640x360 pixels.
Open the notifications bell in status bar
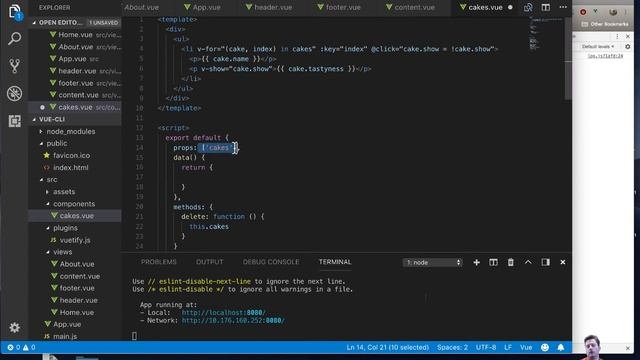(561, 347)
